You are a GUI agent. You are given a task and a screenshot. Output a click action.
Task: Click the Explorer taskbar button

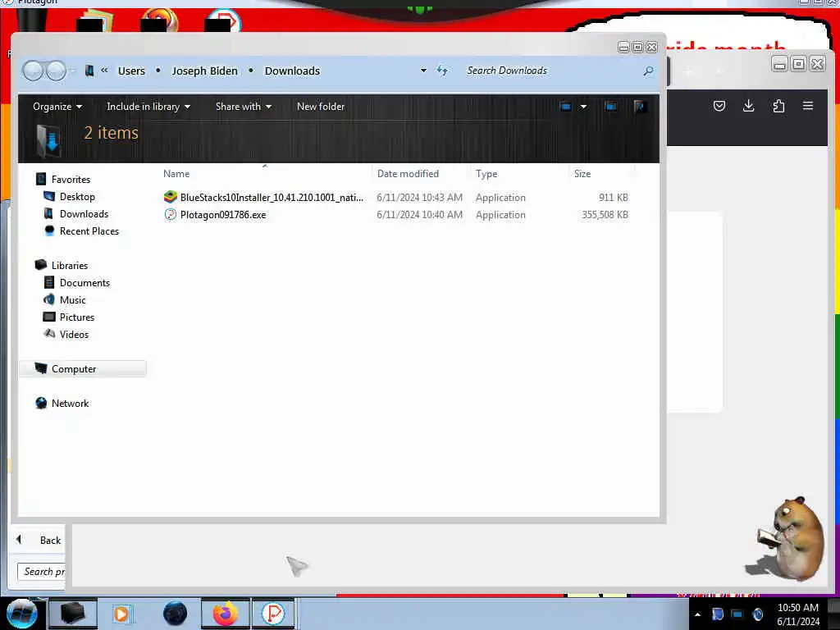73,614
